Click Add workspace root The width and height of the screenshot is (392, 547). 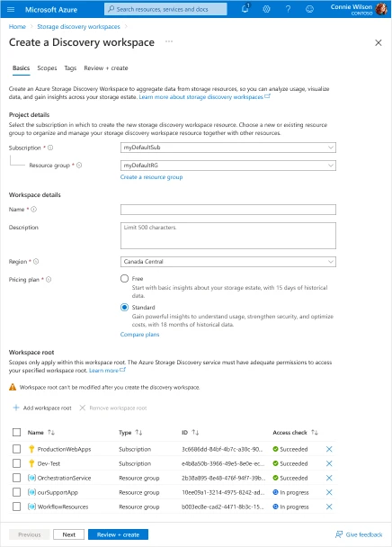coord(42,408)
